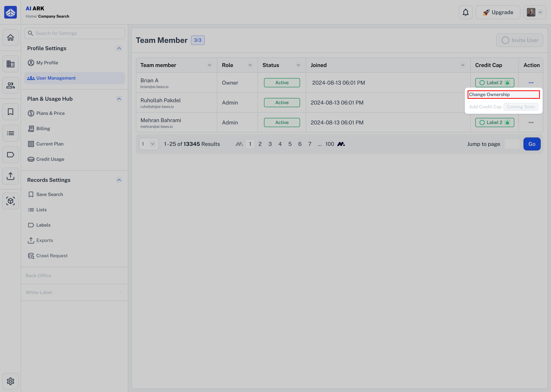Open the label tag icon in rail
The image size is (551, 392).
pyautogui.click(x=10, y=155)
